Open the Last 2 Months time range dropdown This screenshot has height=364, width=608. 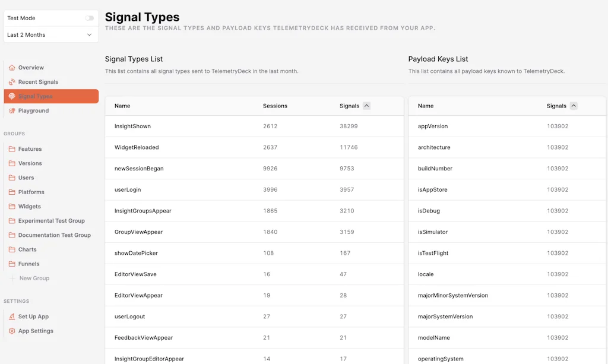click(x=50, y=35)
